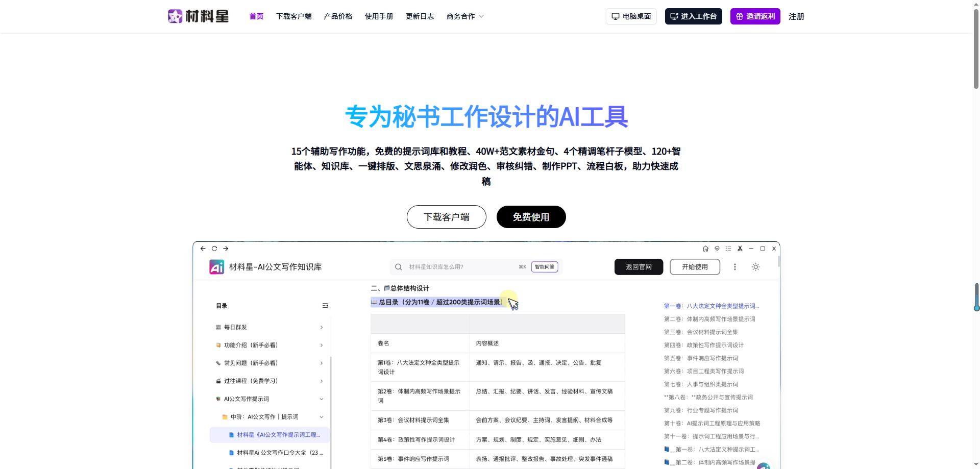Click the back arrow in the preview window
Viewport: 980px width, 469px height.
tap(203, 249)
